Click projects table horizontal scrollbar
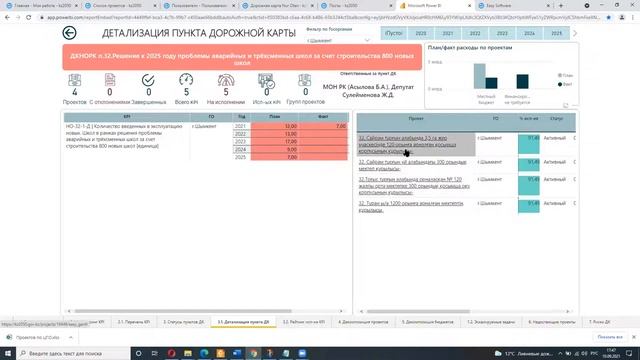The image size is (640, 360). pyautogui.click(x=418, y=311)
